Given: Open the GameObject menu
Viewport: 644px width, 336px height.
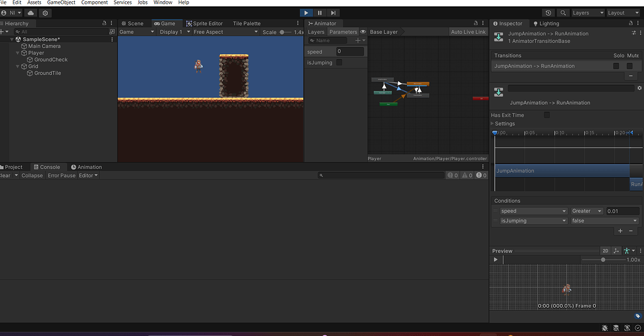Looking at the screenshot, I should pos(61,3).
